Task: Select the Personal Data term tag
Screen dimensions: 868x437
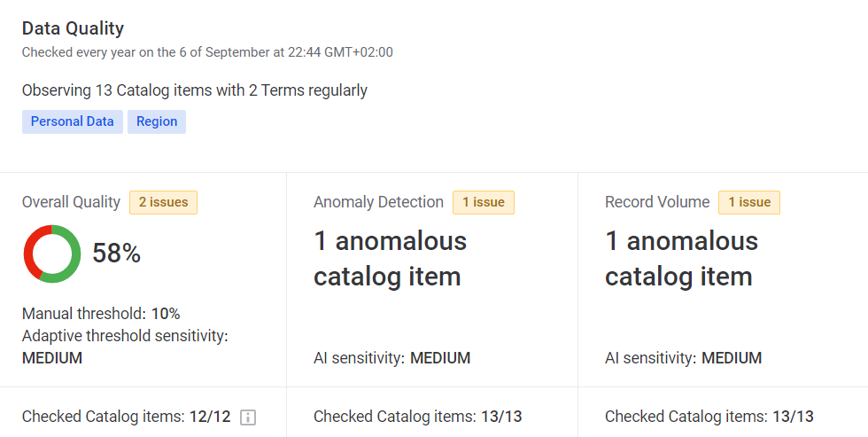Action: pyautogui.click(x=73, y=121)
